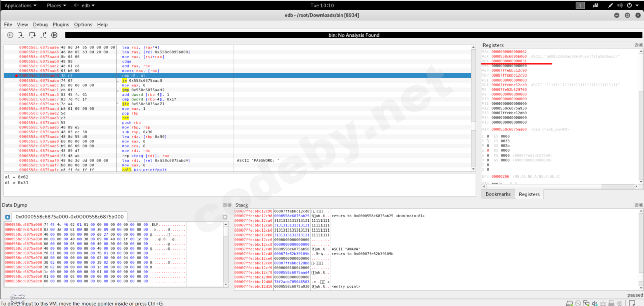The height and width of the screenshot is (306, 644).
Task: Click workspace indicator 1 in top bar
Action: point(580,5)
